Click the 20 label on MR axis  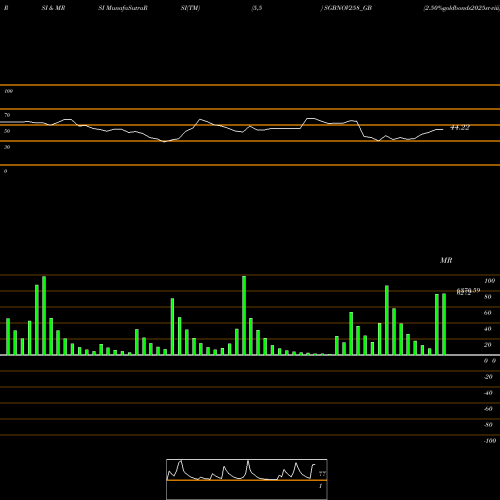click(x=488, y=345)
